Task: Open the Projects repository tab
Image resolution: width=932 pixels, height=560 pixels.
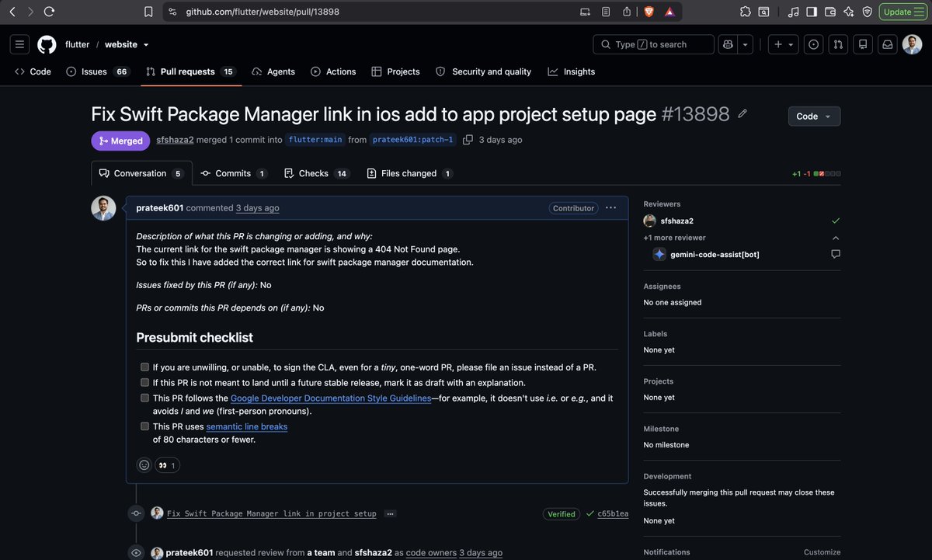Action: pos(395,71)
